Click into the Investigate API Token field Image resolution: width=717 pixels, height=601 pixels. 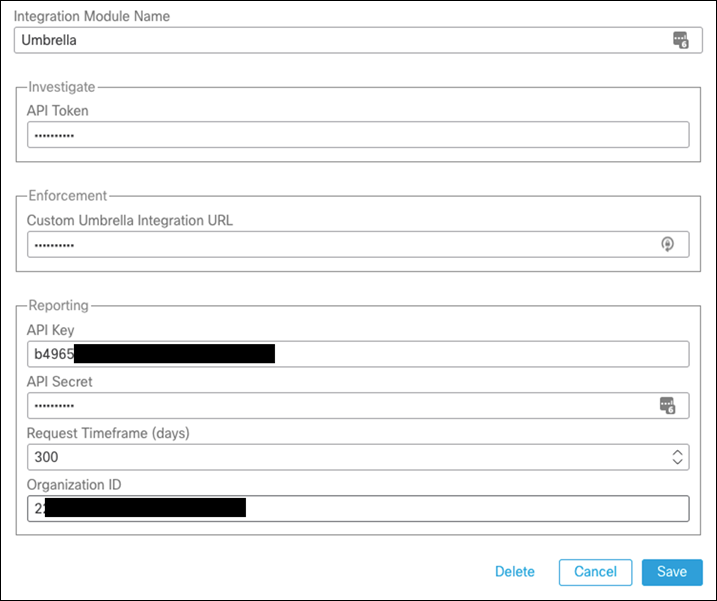click(358, 134)
